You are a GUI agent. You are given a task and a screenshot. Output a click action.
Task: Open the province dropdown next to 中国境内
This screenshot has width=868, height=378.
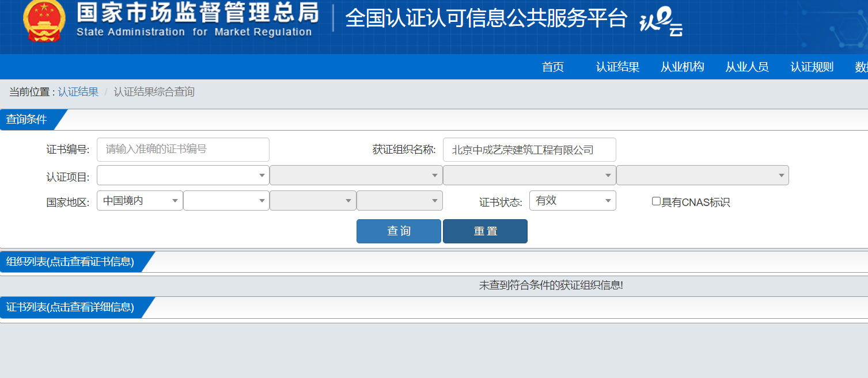click(226, 201)
